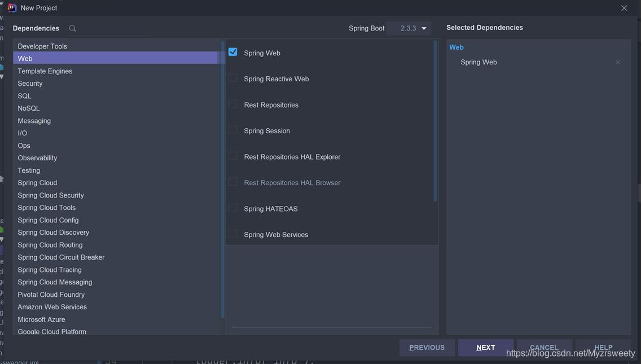This screenshot has height=364, width=641.
Task: Open the Spring Boot version dropdown
Action: coord(409,28)
